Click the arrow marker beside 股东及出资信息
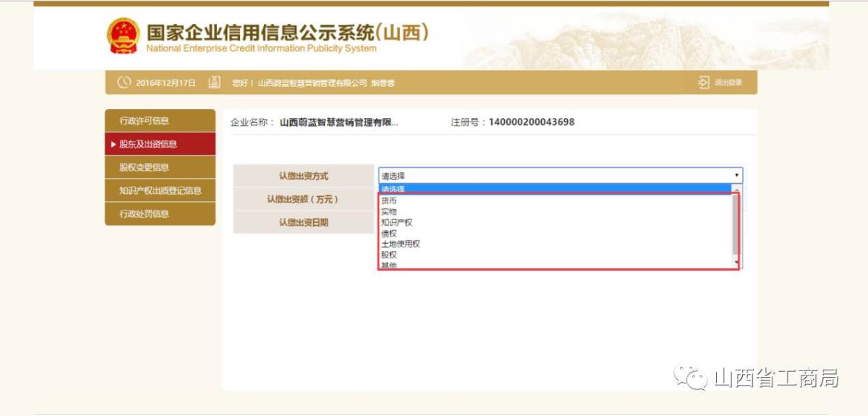Screen dimensions: 868x416 click(114, 145)
